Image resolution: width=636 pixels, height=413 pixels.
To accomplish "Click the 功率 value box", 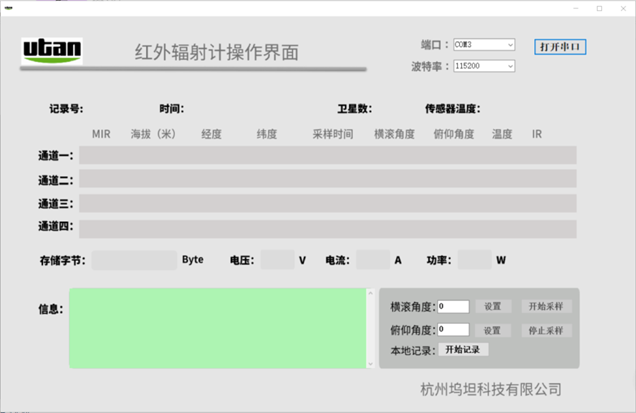I will [474, 260].
